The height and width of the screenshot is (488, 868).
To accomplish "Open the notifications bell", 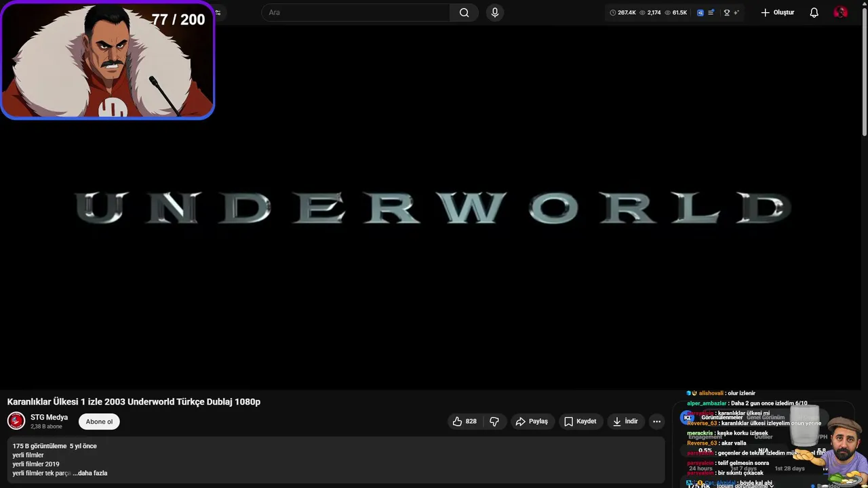I will [814, 12].
